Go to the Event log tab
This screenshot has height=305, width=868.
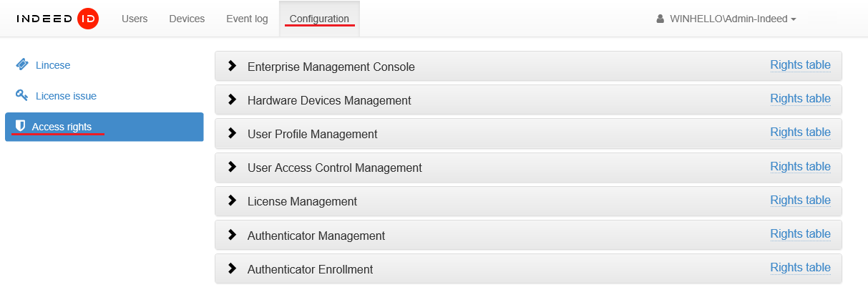pos(247,19)
